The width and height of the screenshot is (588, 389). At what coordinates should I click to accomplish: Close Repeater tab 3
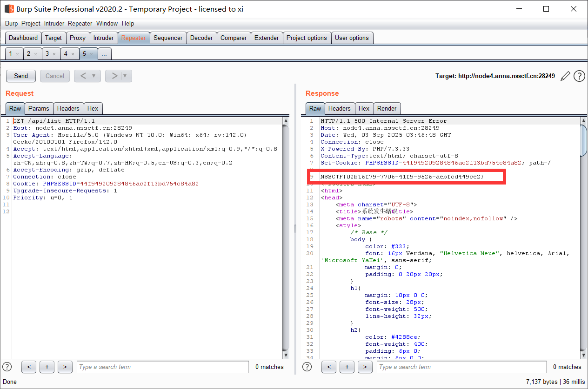[54, 54]
